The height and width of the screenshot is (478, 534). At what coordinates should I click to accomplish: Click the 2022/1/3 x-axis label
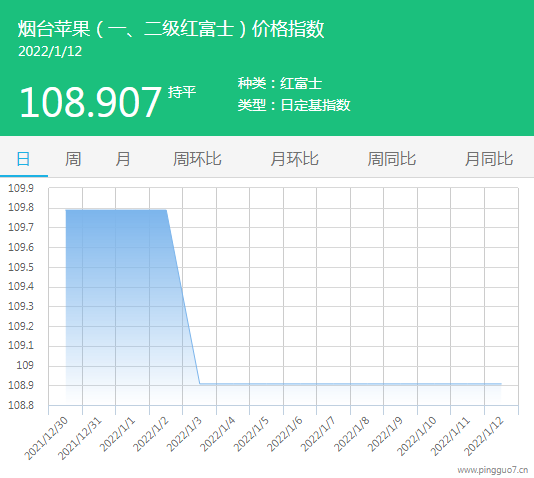tap(184, 434)
